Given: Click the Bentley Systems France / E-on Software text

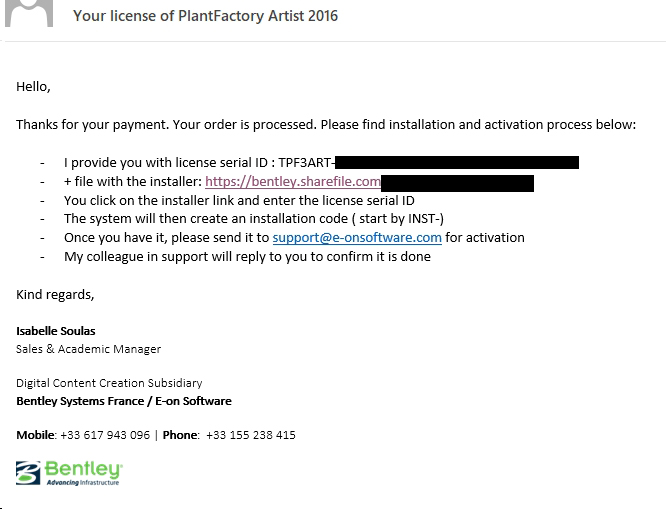Looking at the screenshot, I should [x=123, y=401].
